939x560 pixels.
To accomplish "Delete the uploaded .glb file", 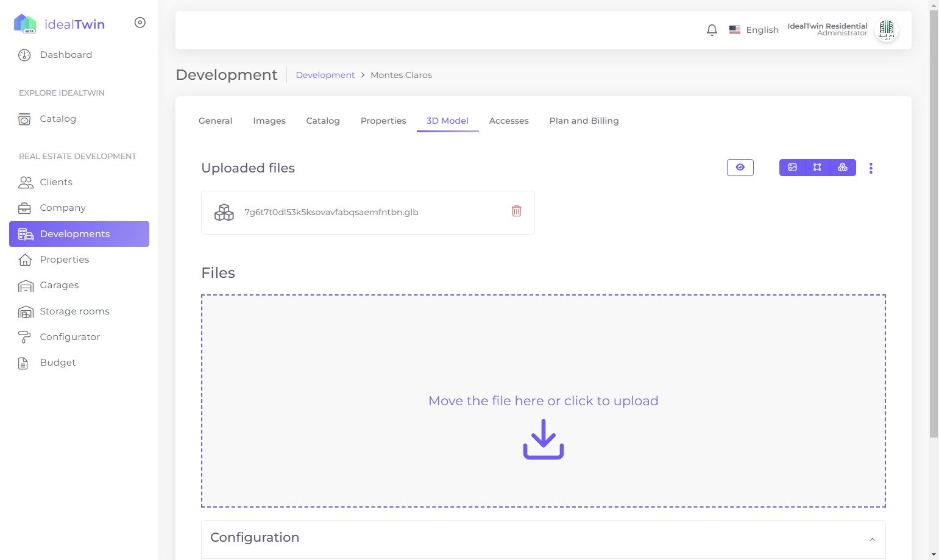I will pyautogui.click(x=516, y=211).
